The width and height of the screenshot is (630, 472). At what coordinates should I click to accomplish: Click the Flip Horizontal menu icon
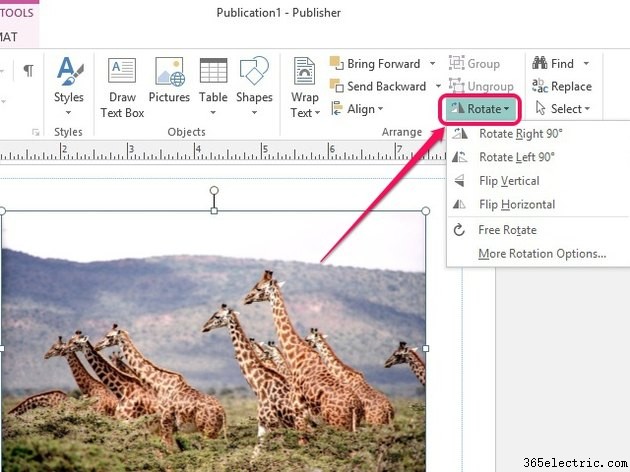pyautogui.click(x=460, y=204)
